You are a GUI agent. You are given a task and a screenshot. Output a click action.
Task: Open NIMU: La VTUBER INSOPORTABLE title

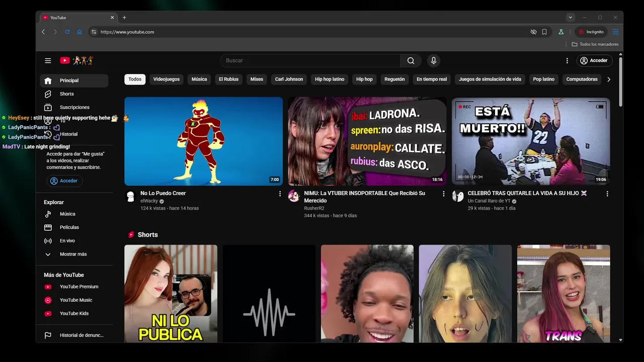pos(365,197)
